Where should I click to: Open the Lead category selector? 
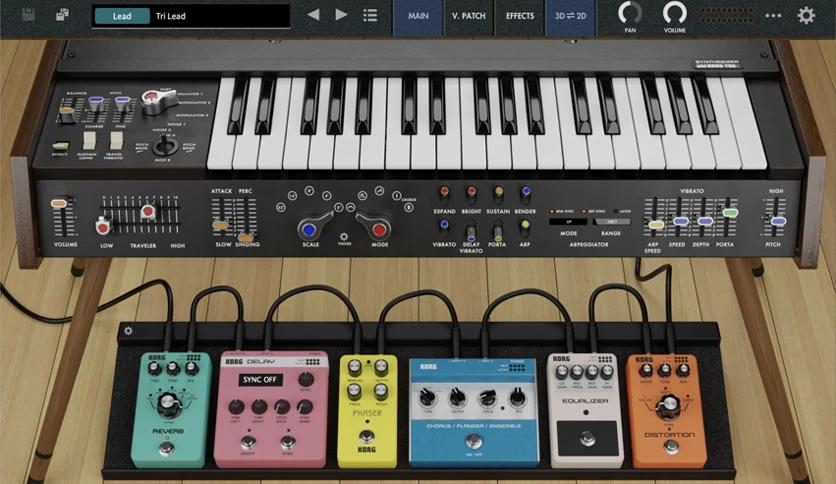tap(122, 16)
